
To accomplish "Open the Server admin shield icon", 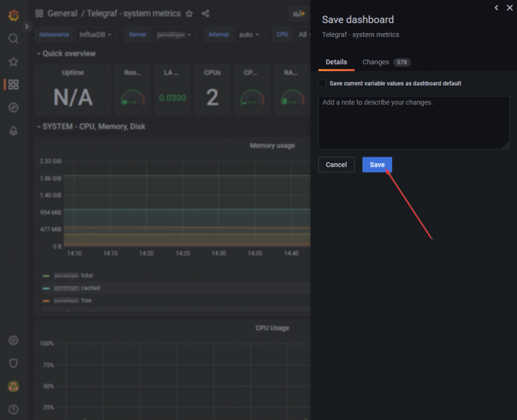I will (x=13, y=363).
